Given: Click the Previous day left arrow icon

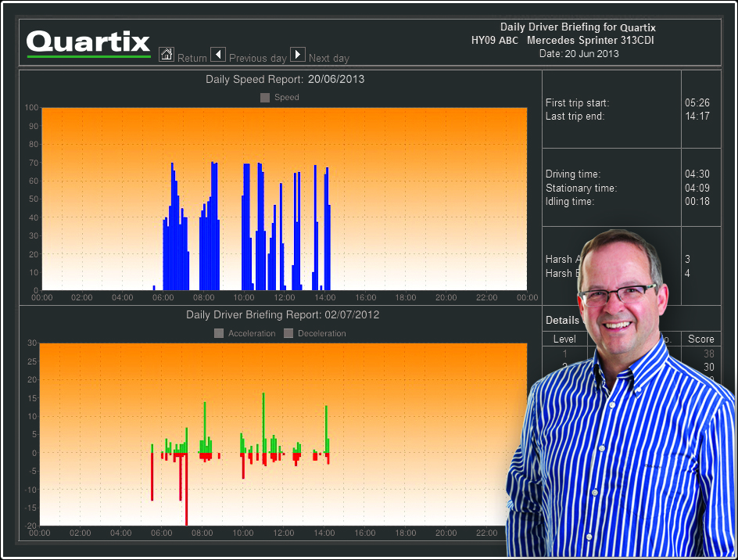Looking at the screenshot, I should coord(219,55).
